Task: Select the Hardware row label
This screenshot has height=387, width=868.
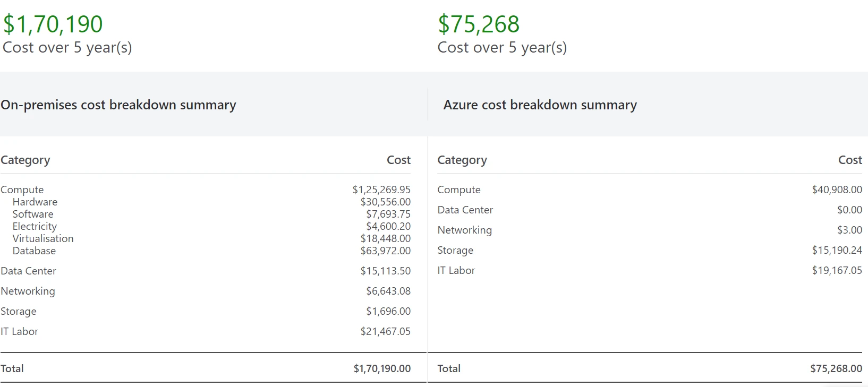Action: pyautogui.click(x=35, y=202)
